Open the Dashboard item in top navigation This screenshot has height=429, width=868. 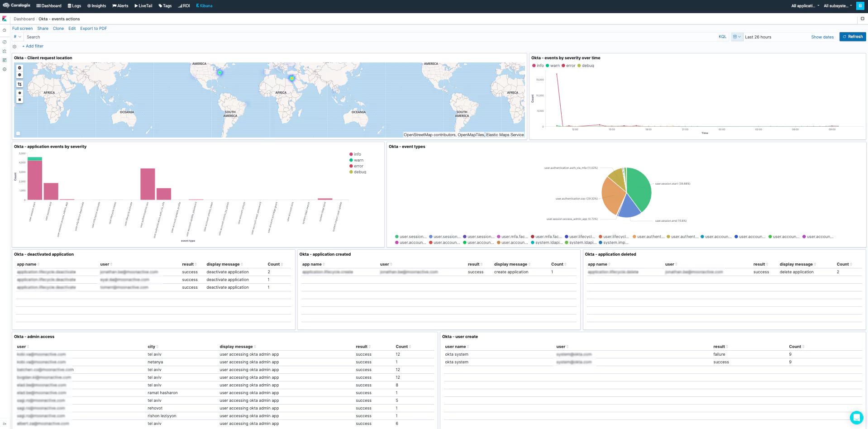[x=49, y=6]
